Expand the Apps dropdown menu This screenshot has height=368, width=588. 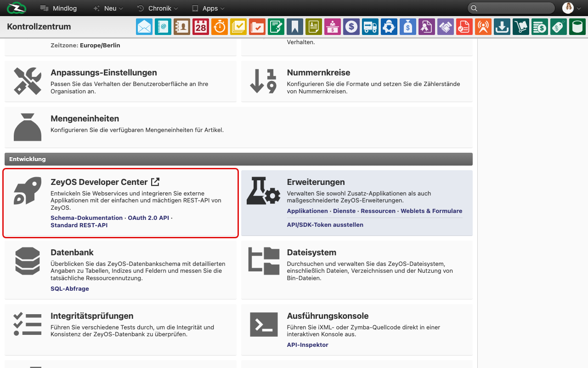click(208, 8)
